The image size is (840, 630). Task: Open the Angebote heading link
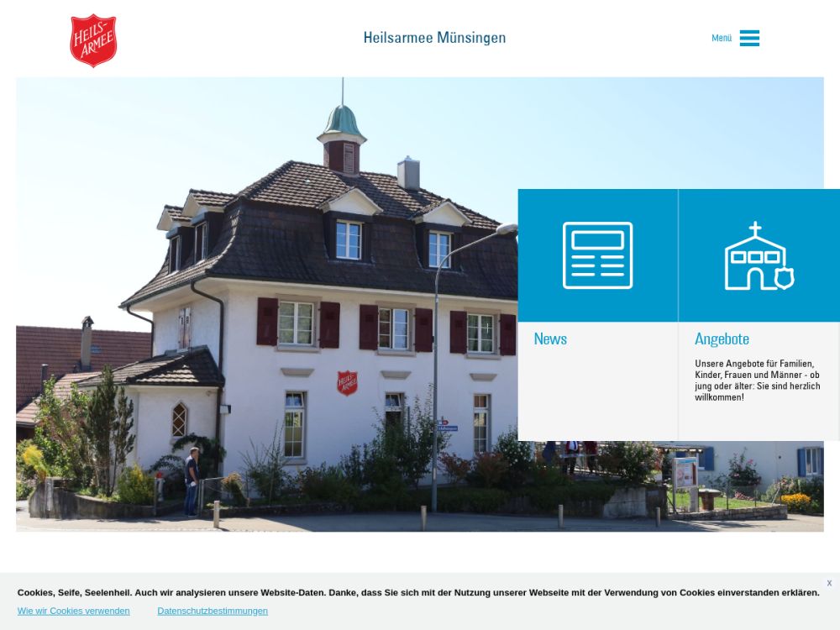point(722,339)
